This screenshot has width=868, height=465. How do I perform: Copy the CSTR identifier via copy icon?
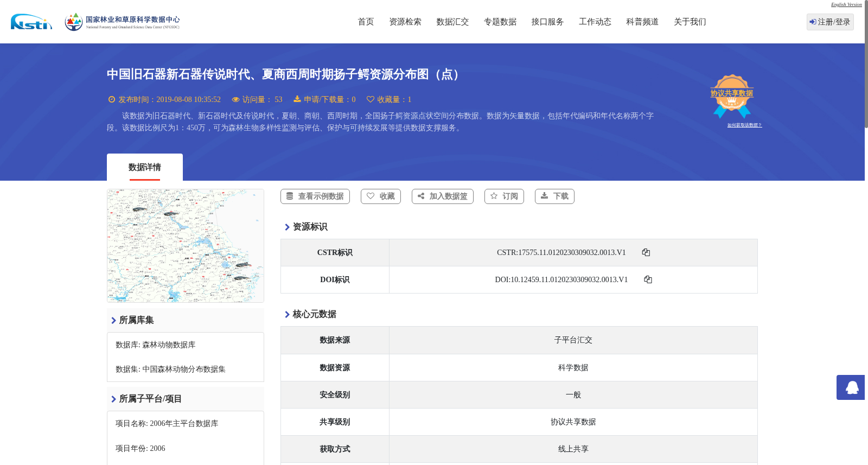coord(646,252)
